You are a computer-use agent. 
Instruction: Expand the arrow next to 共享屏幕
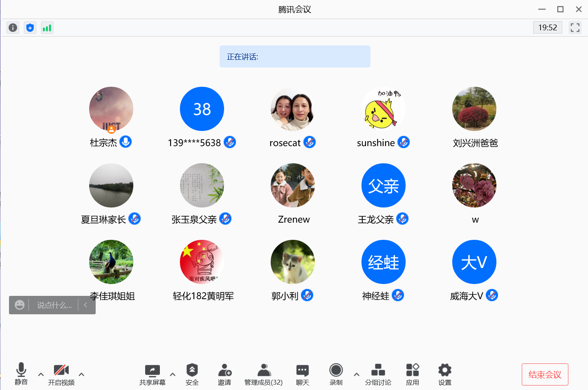pos(173,374)
